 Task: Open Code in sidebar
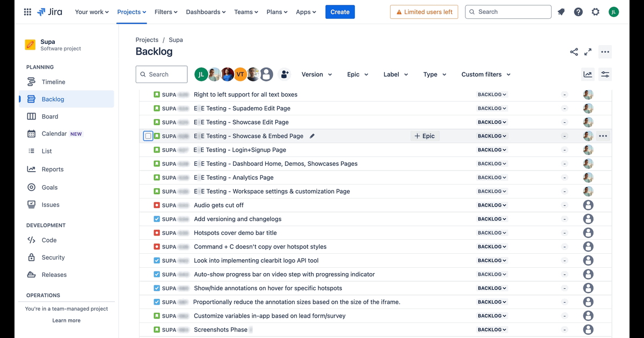(67, 240)
